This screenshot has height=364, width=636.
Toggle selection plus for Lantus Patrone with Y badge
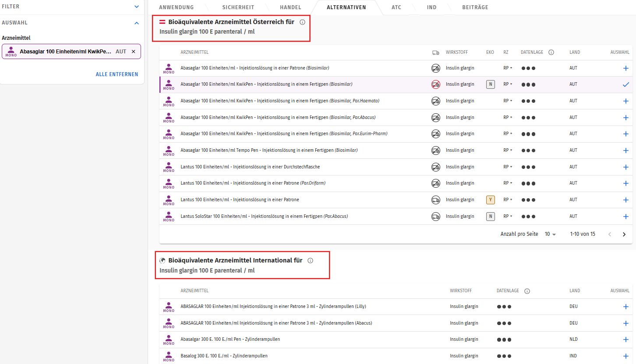[x=625, y=200]
